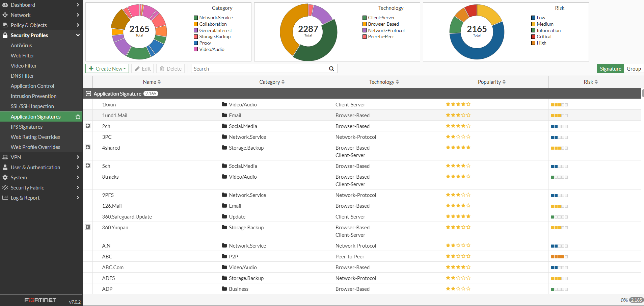This screenshot has height=306, width=644.
Task: Select the ABC.Com signature name
Action: 113,267
